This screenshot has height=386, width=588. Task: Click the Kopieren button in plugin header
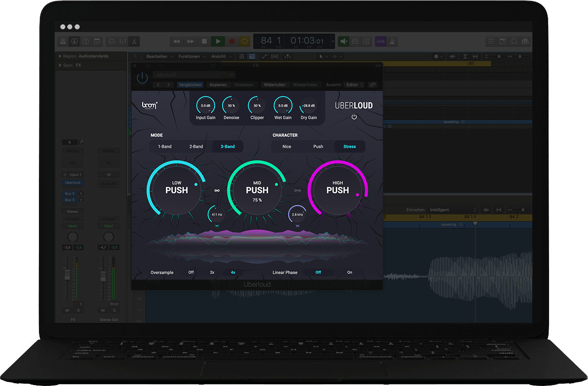click(x=218, y=85)
